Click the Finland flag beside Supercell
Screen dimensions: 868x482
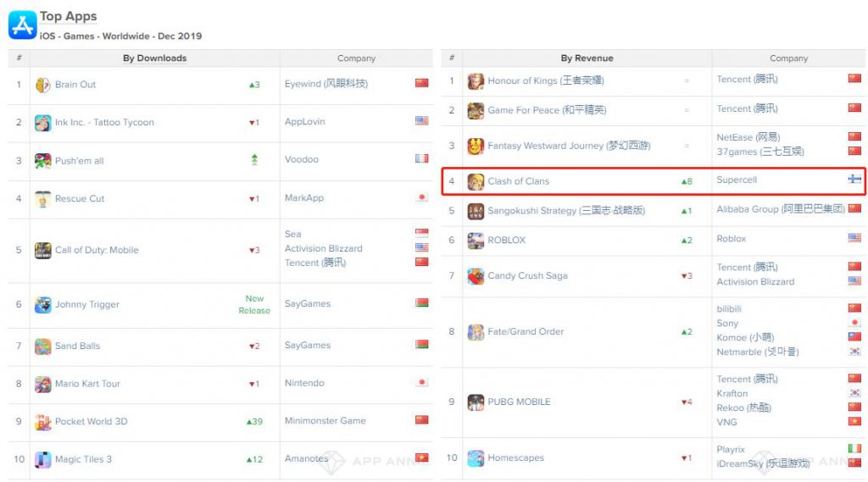point(854,179)
